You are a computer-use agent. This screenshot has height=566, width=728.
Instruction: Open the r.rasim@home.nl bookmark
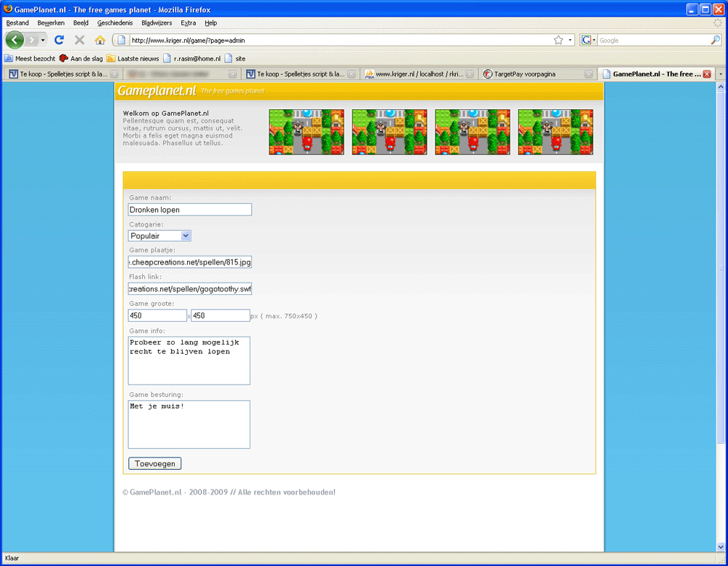pyautogui.click(x=191, y=58)
